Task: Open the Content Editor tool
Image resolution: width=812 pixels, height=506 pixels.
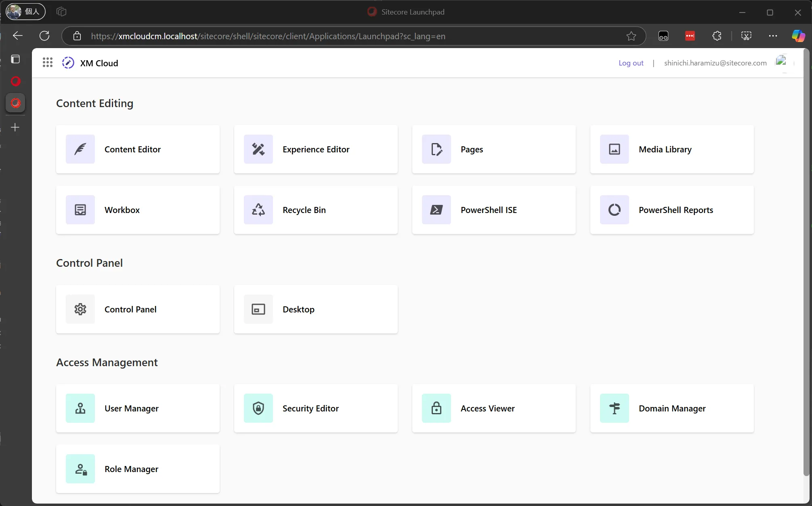Action: point(138,149)
